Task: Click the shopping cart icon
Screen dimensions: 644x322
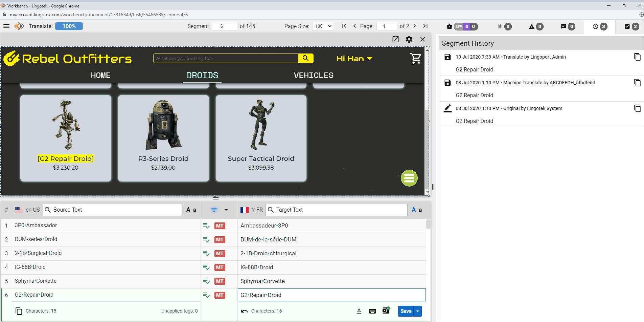Action: (x=416, y=58)
